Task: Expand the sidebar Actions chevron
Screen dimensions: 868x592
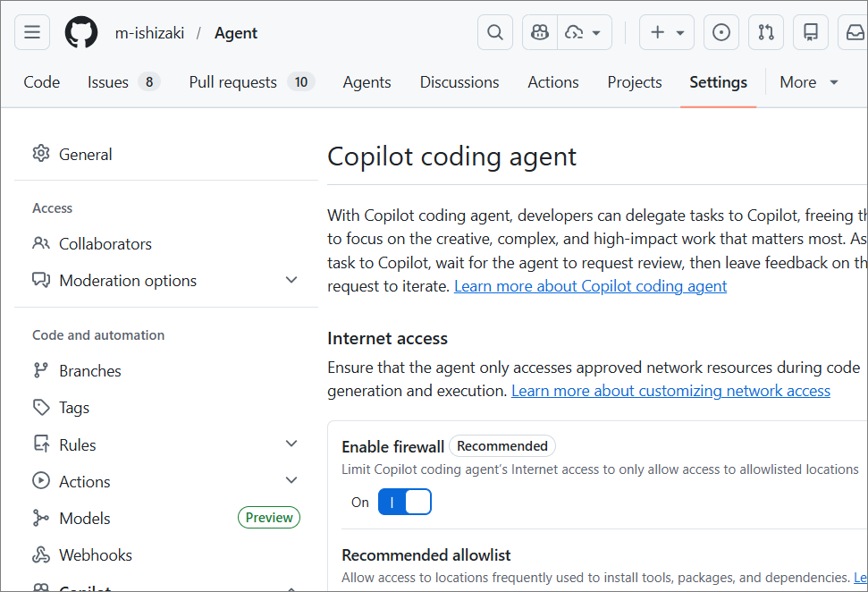Action: coord(291,480)
